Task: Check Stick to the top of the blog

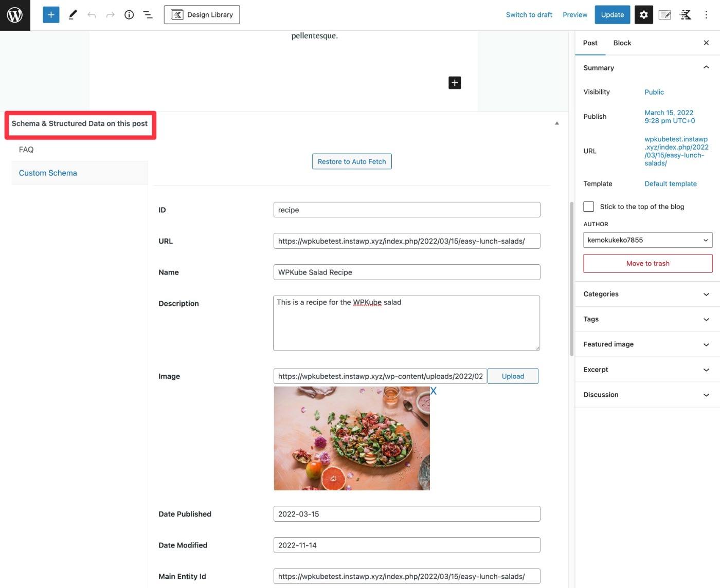Action: click(x=589, y=207)
